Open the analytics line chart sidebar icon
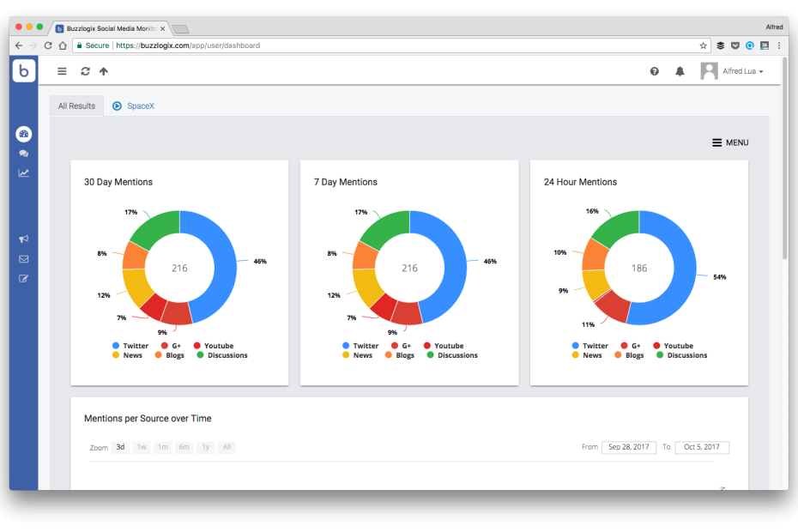798x532 pixels. tap(24, 173)
